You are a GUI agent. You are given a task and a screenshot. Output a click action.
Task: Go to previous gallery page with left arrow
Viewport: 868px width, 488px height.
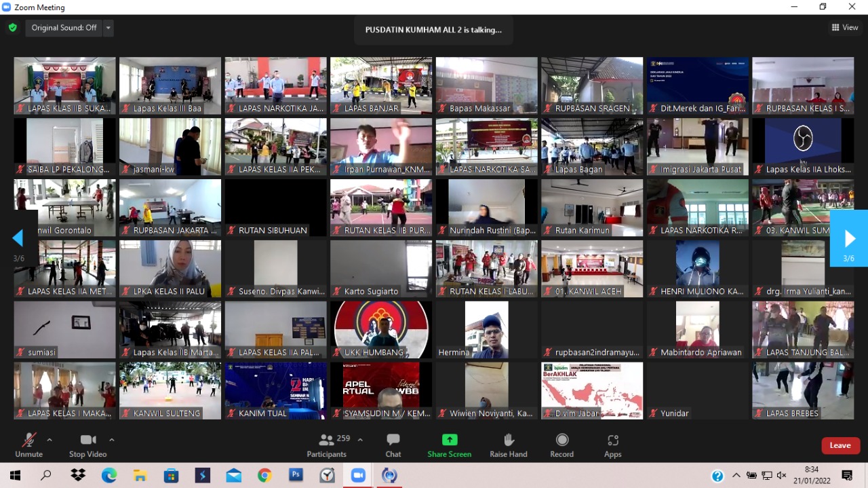tap(18, 238)
